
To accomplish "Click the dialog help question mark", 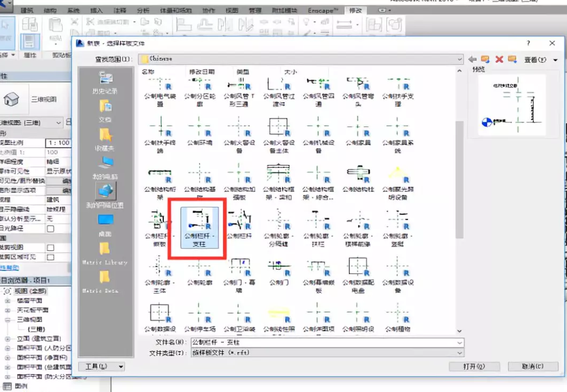I will click(x=528, y=43).
